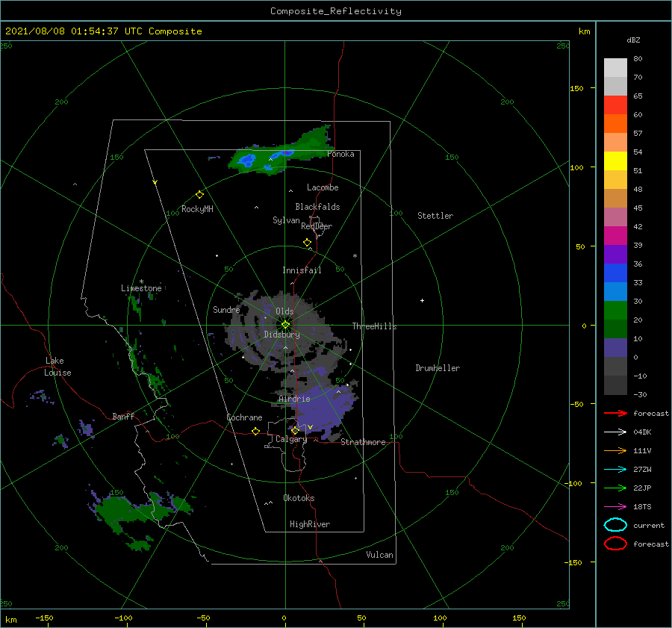Click the yellow diamond marker near RockyMH
The width and height of the screenshot is (672, 628).
pyautogui.click(x=199, y=195)
